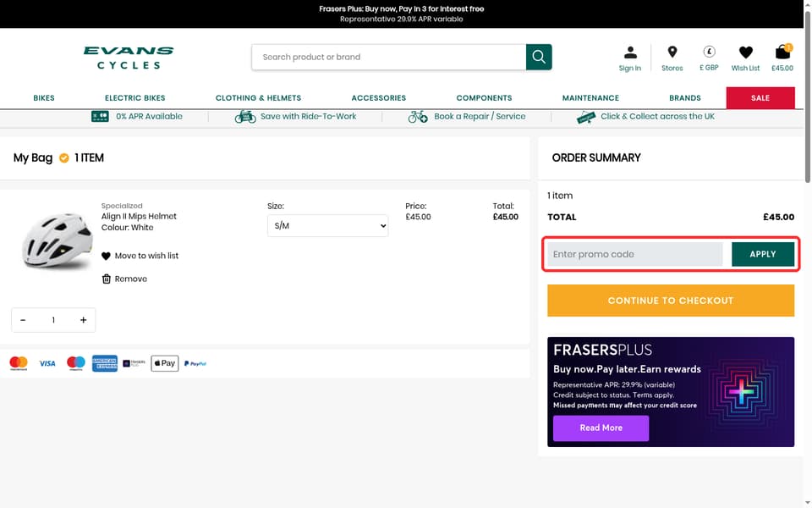
Task: Focus the Enter promo code field
Action: [x=635, y=255]
